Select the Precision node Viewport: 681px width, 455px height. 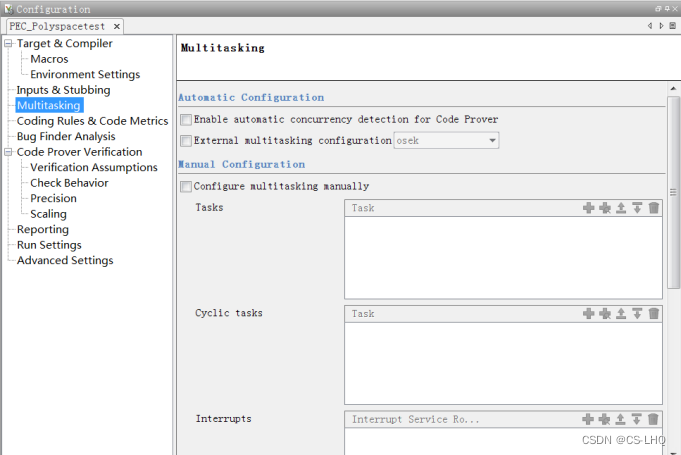pos(53,198)
